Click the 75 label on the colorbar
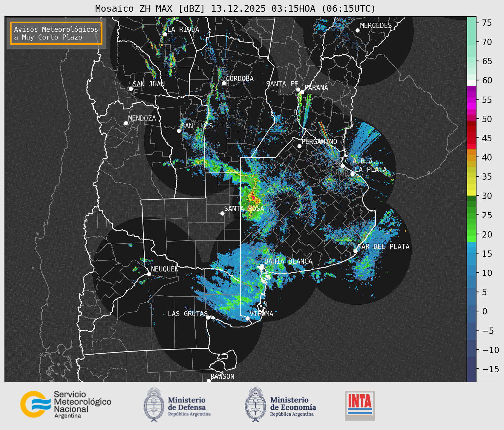 pyautogui.click(x=487, y=23)
